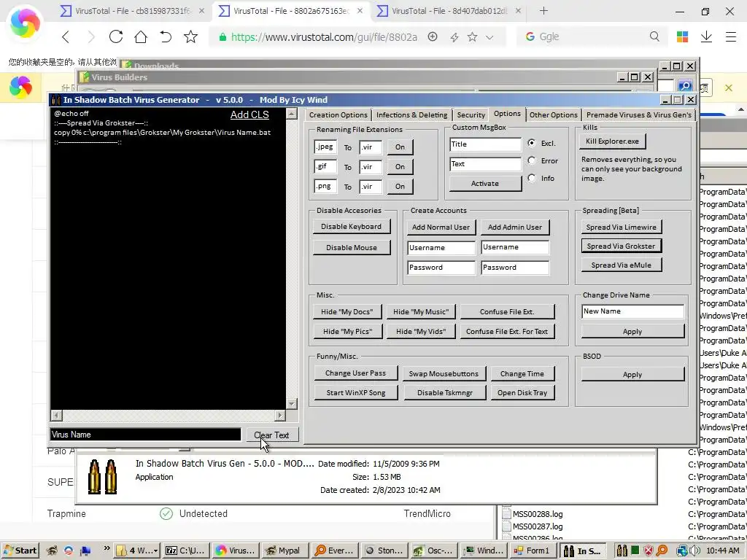Screen dimensions: 747x560
Task: Reload the VirusTotal page
Action: [x=116, y=36]
